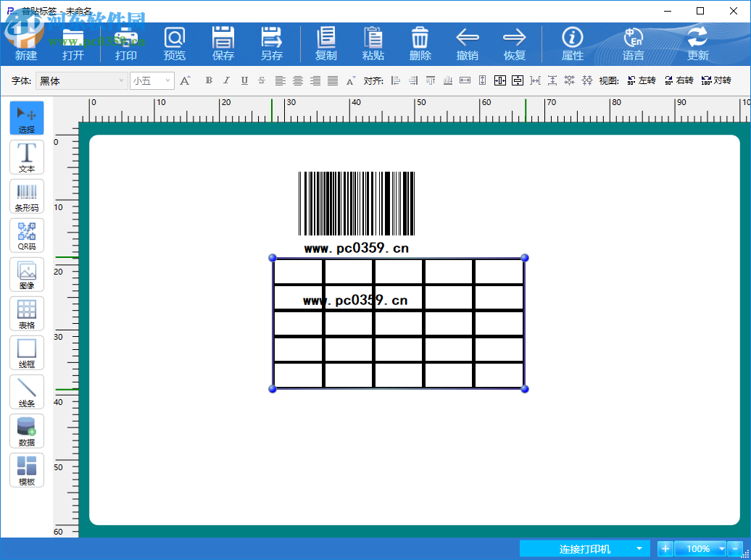
Task: Toggle bold formatting
Action: 209,80
